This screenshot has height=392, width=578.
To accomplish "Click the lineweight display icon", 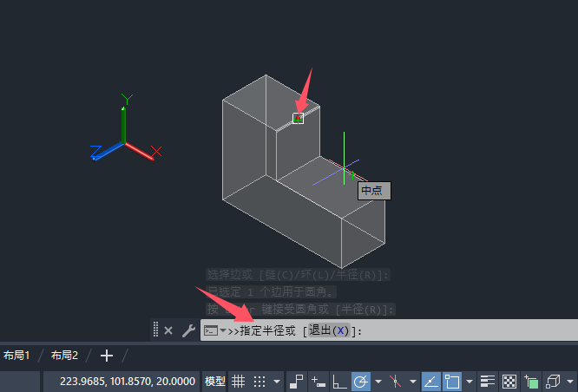I will pos(488,382).
